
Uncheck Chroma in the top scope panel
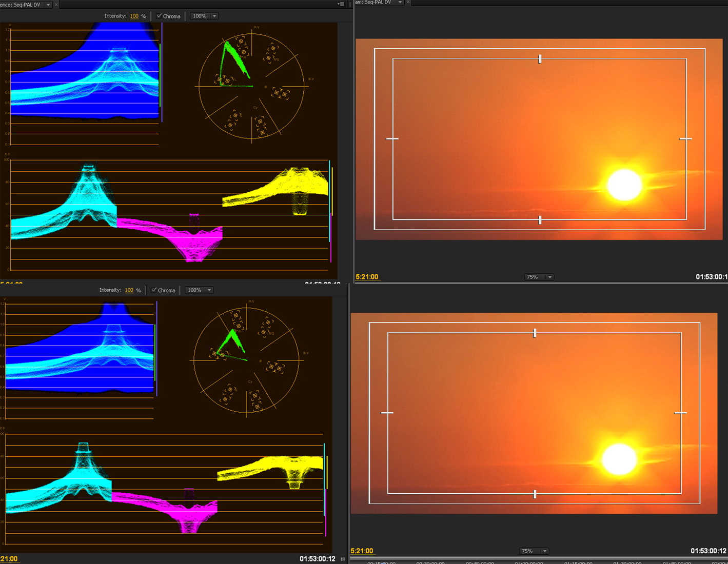pyautogui.click(x=159, y=16)
